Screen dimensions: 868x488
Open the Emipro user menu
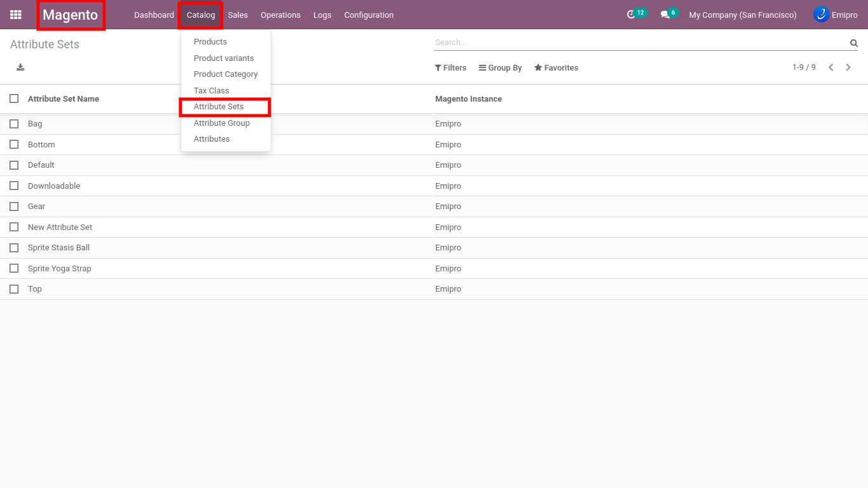pos(836,15)
